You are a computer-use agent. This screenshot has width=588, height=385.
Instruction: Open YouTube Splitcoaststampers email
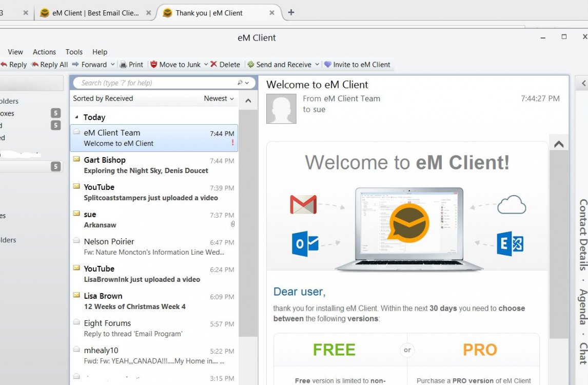coord(154,192)
